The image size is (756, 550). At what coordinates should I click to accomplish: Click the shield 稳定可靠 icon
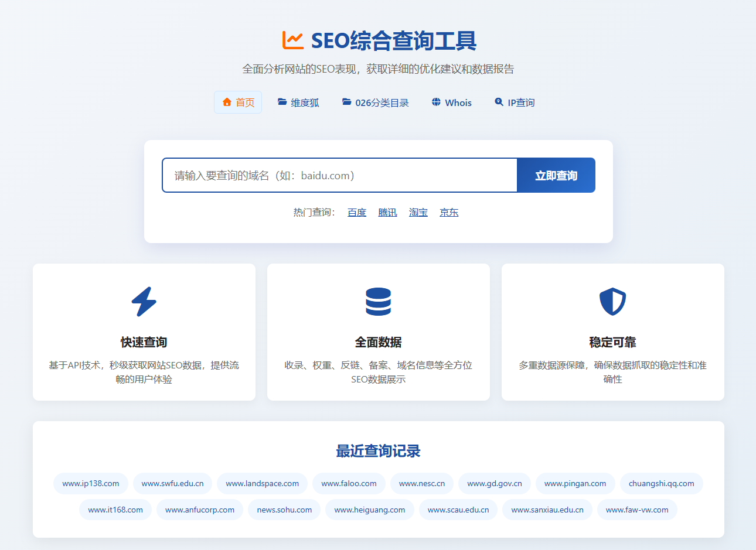tap(612, 302)
